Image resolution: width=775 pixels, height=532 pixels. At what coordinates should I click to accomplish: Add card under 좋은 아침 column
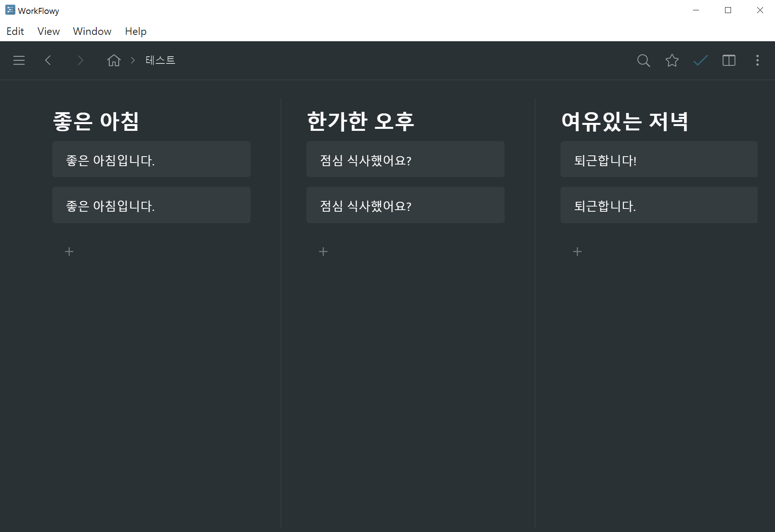coord(69,252)
